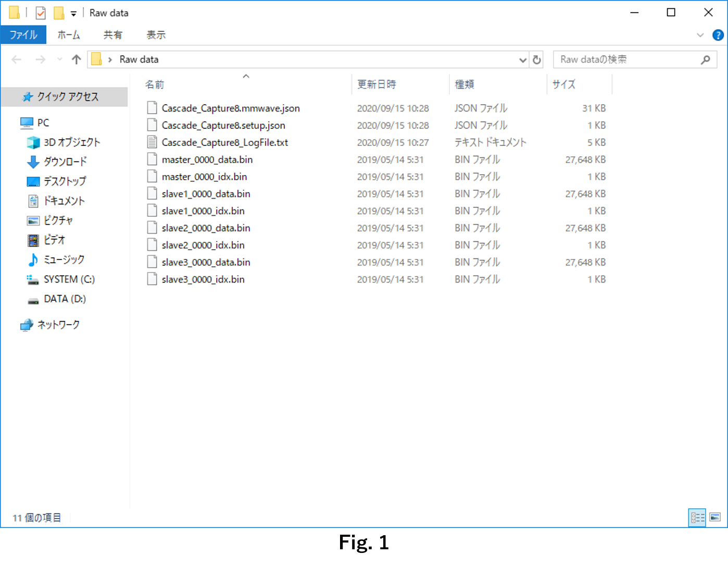Open the ピクチャ folder icon
Image resolution: width=728 pixels, height=567 pixels.
click(x=33, y=220)
